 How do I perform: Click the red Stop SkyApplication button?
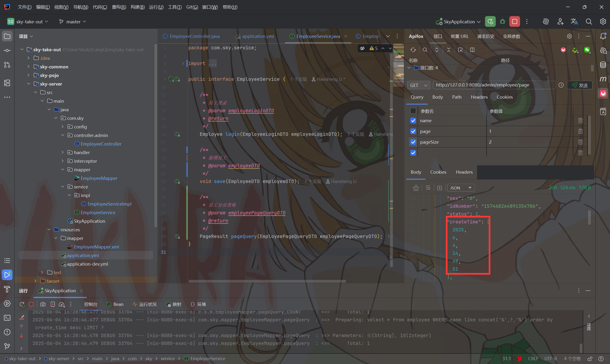514,22
